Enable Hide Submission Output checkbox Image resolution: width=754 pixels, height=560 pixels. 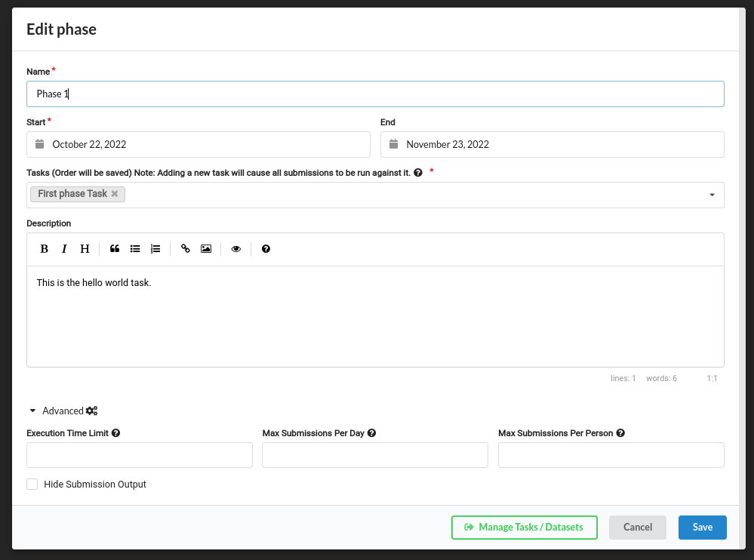point(32,484)
